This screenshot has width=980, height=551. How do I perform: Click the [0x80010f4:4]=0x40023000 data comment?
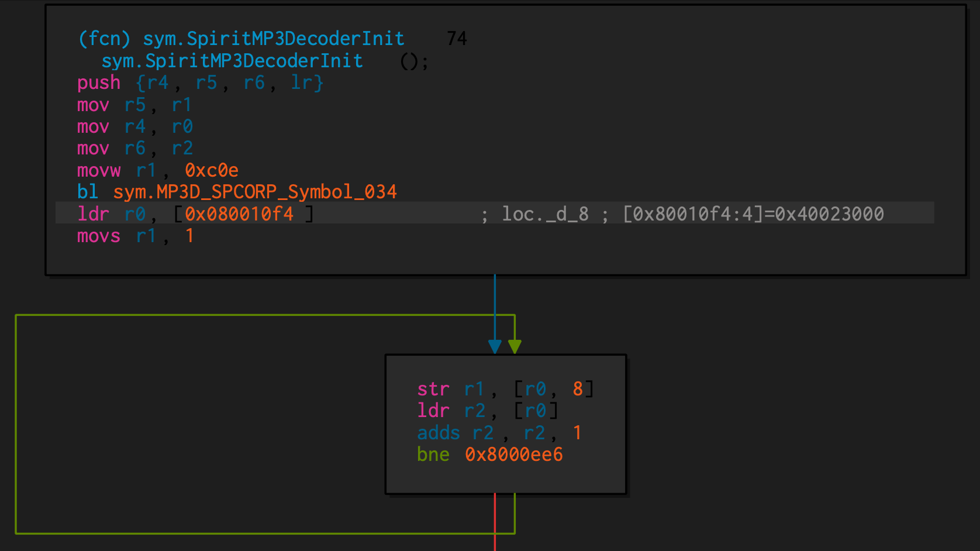click(x=754, y=214)
